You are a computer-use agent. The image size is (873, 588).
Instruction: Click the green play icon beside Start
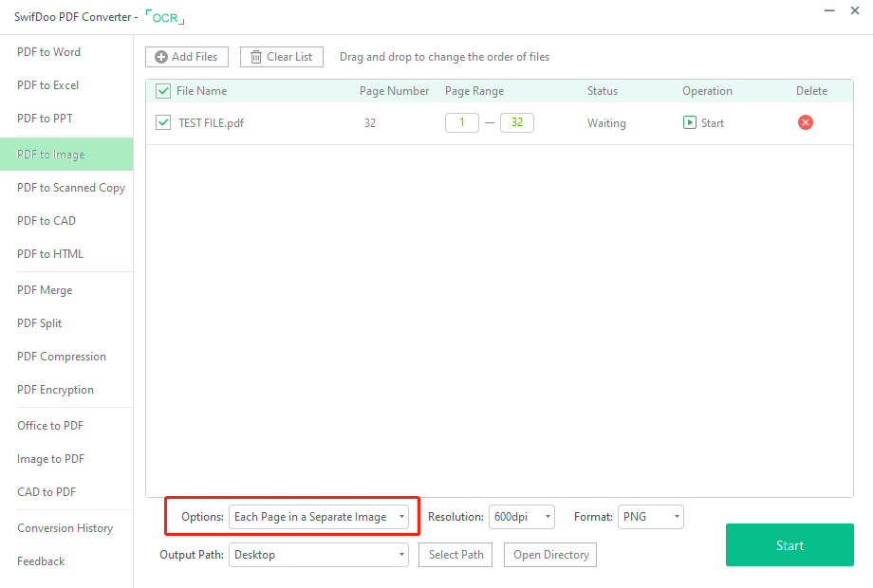[x=689, y=122]
